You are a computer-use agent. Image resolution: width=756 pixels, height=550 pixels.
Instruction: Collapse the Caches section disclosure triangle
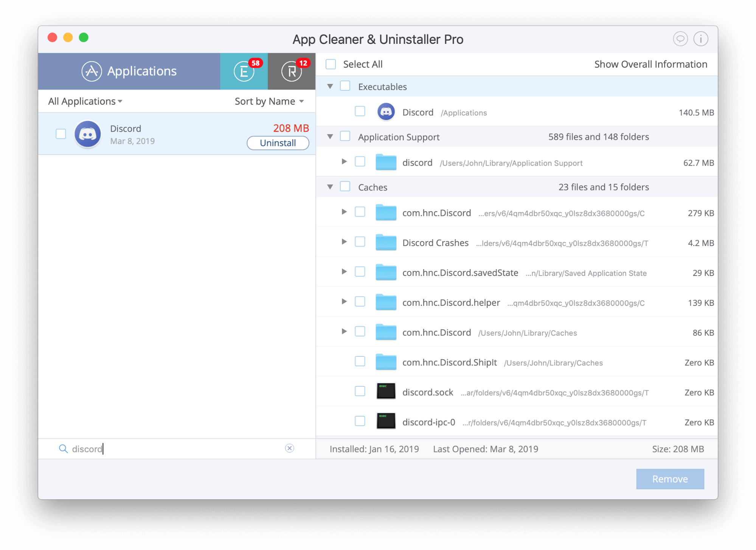tap(330, 187)
